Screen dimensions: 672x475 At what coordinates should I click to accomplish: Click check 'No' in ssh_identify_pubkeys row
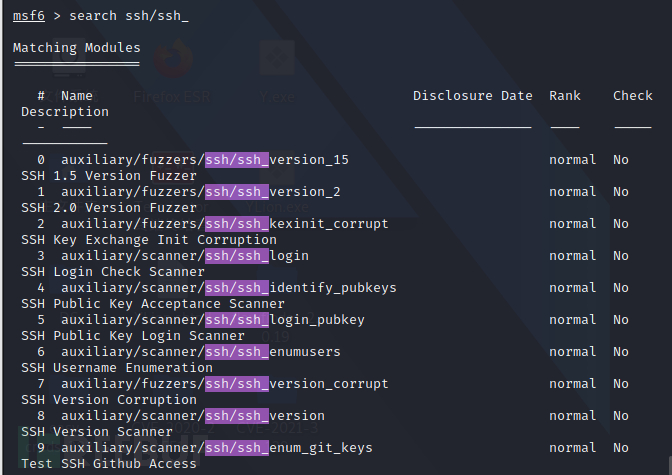pos(621,288)
